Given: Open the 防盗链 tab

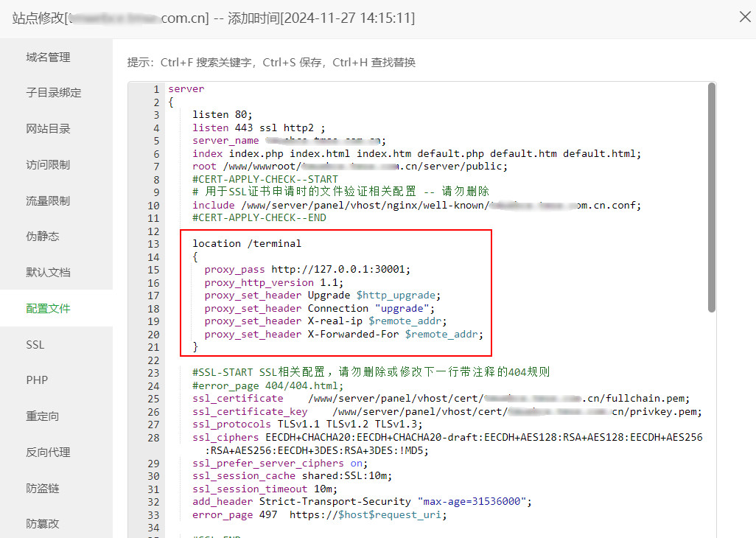Looking at the screenshot, I should pos(43,489).
